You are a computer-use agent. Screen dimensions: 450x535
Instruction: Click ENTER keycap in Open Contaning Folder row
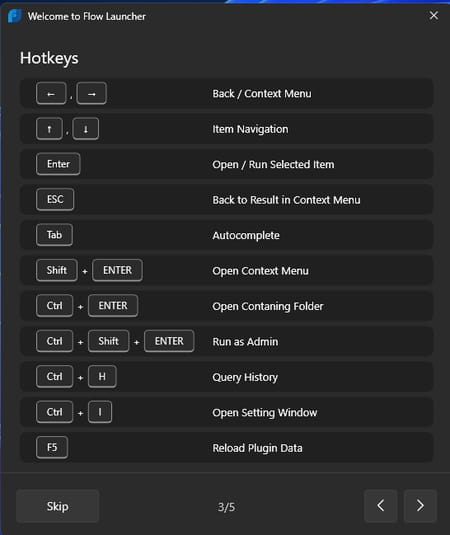click(x=113, y=306)
